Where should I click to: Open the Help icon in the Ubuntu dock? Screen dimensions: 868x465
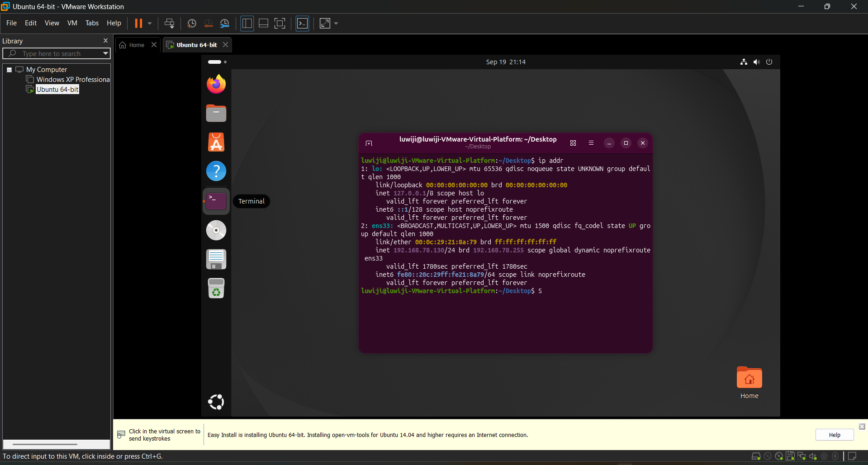(216, 171)
